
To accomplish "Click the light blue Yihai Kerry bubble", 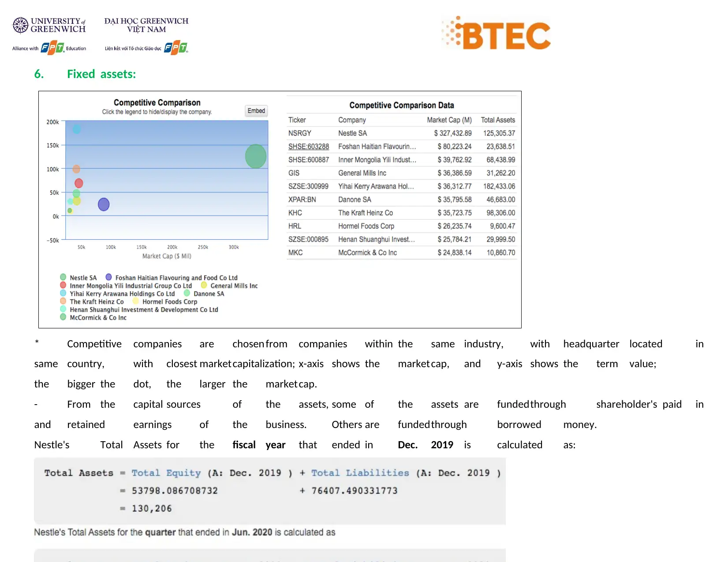I will pos(77,129).
